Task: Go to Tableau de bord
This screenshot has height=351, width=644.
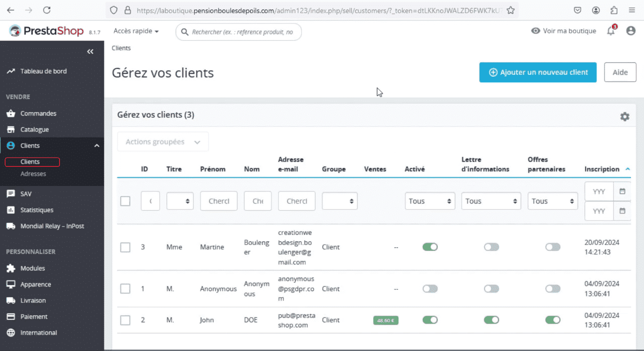Action: pyautogui.click(x=44, y=71)
